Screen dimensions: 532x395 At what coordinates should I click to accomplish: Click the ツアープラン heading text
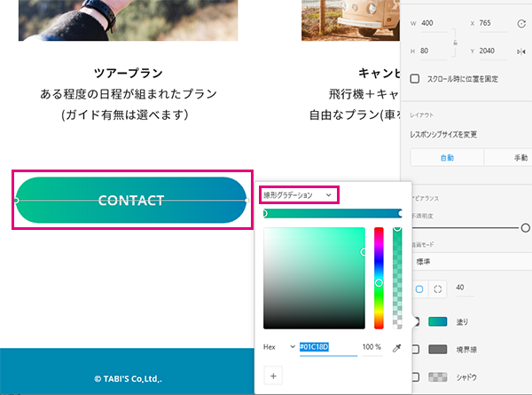pos(129,72)
